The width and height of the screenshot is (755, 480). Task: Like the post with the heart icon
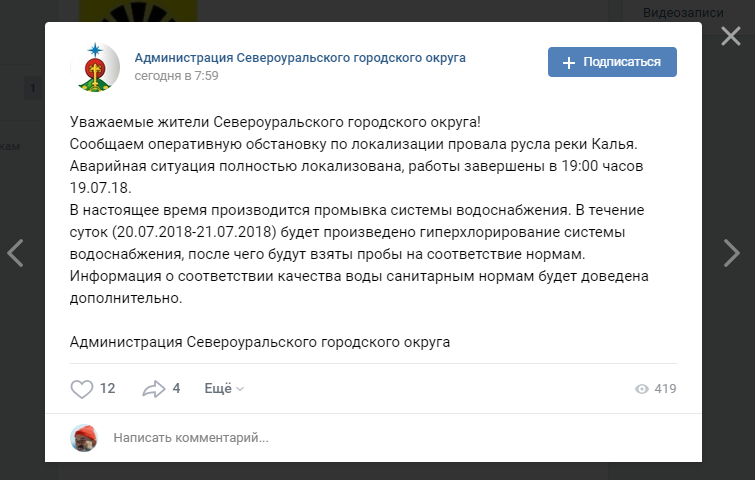[x=82, y=389]
